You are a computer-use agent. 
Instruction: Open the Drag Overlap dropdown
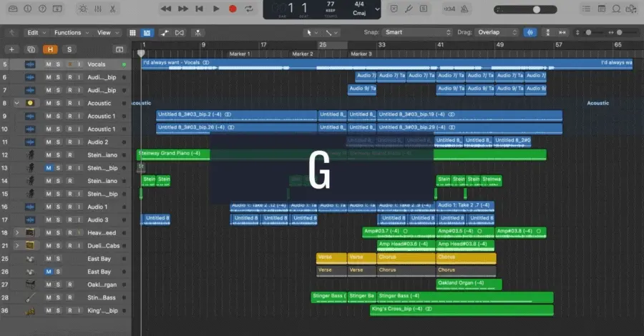[497, 32]
